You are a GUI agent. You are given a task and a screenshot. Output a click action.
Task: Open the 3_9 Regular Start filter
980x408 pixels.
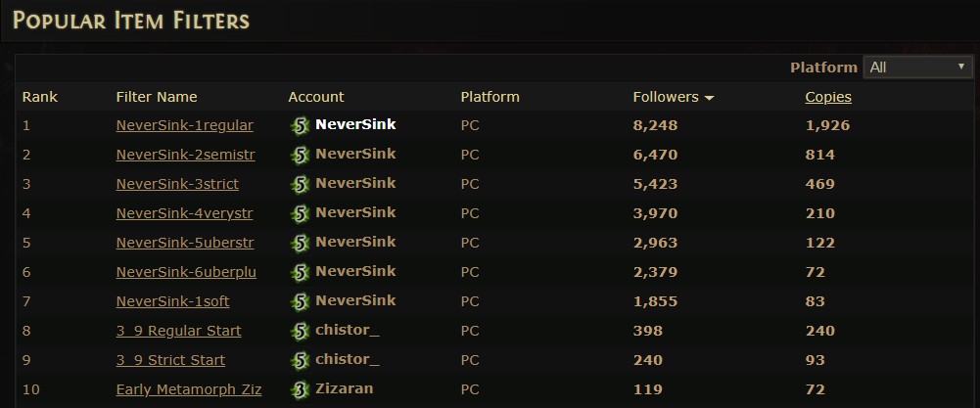[179, 331]
